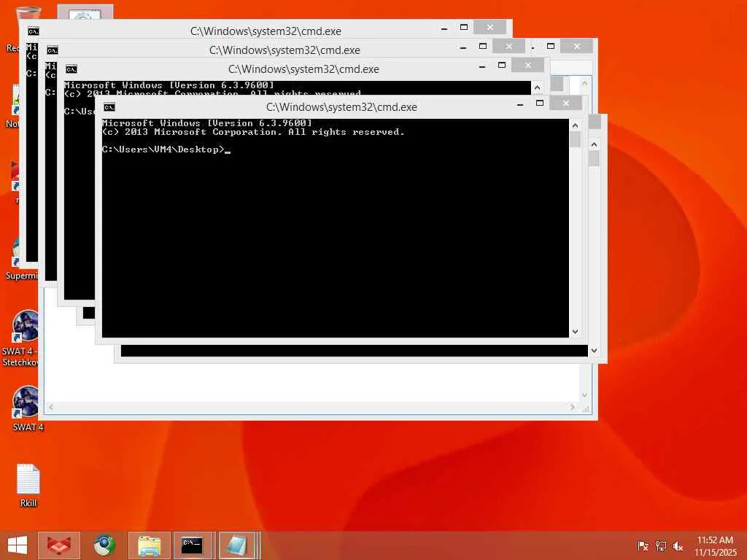Click the horizontal scrollbar right arrow in the white background window
The width and height of the screenshot is (747, 560).
[x=572, y=407]
